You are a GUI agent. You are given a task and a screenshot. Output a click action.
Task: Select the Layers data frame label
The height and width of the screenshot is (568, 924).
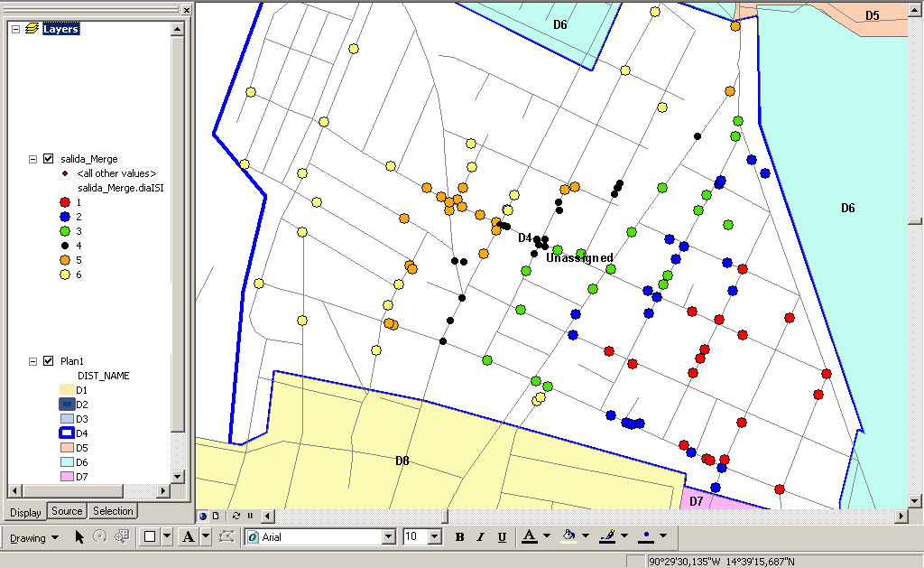tap(60, 28)
